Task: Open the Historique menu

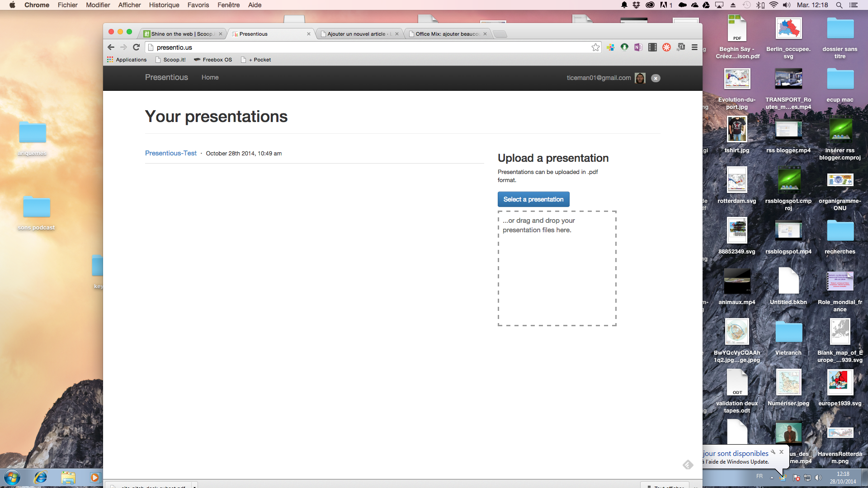Action: 164,5
